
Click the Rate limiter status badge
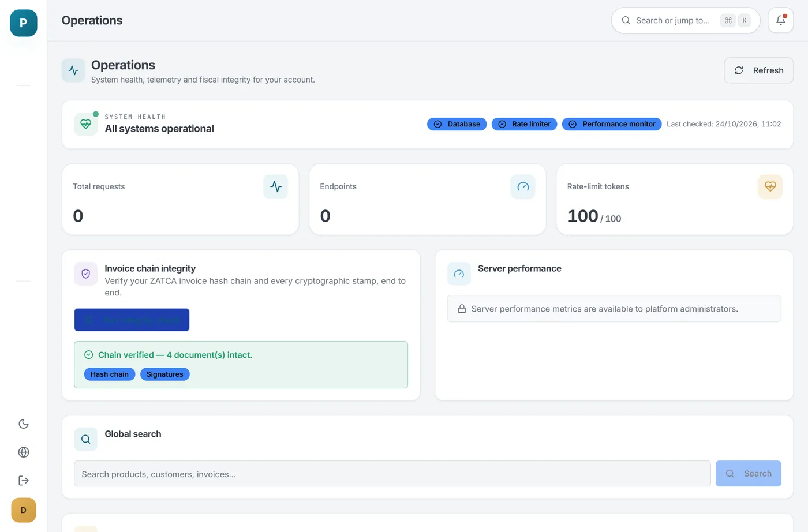[x=524, y=124]
